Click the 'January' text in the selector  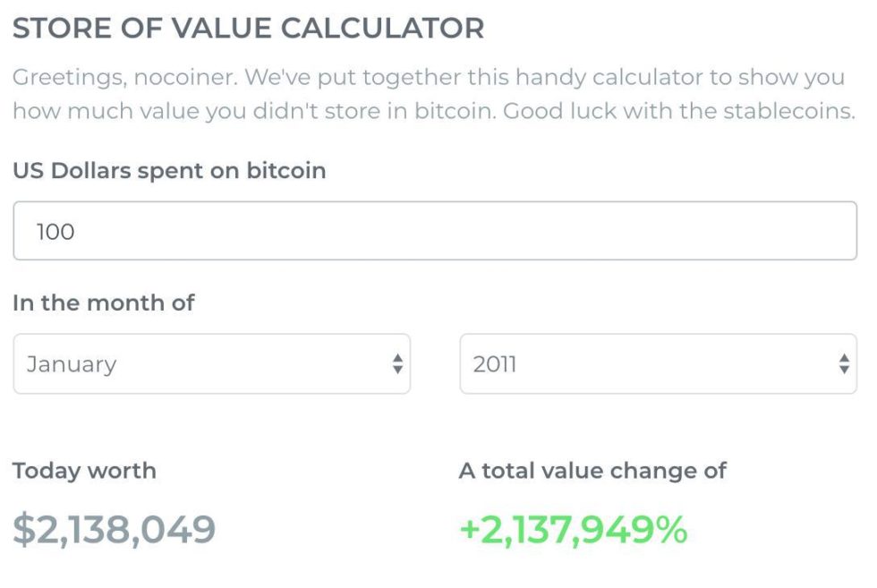(72, 364)
